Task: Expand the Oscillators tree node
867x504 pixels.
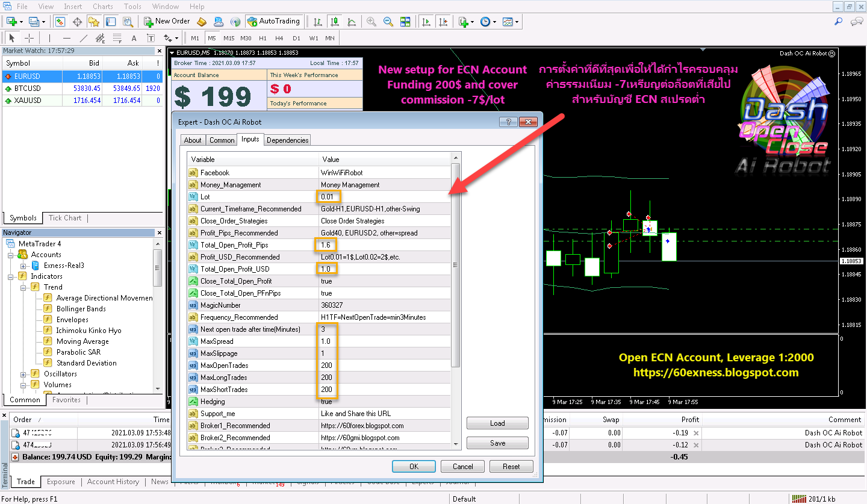Action: coord(23,374)
